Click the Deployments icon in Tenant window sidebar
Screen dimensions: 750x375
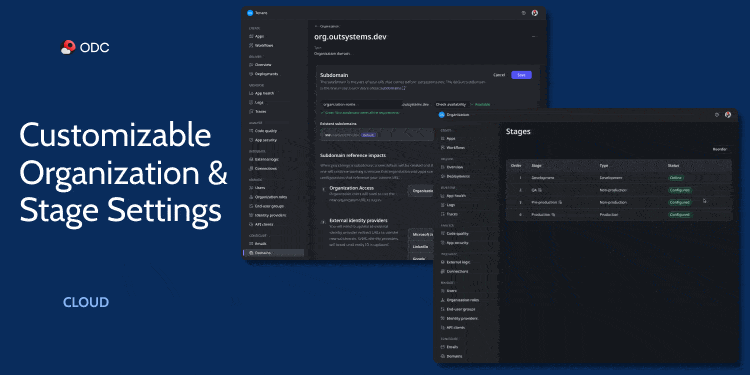point(251,74)
